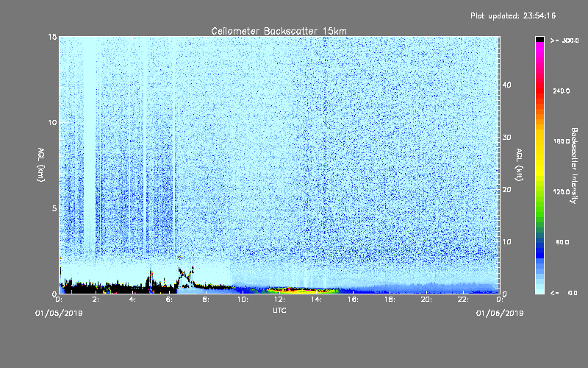This screenshot has height=368, width=588.
Task: Click the "60.0" colorbar value
Action: pyautogui.click(x=562, y=242)
